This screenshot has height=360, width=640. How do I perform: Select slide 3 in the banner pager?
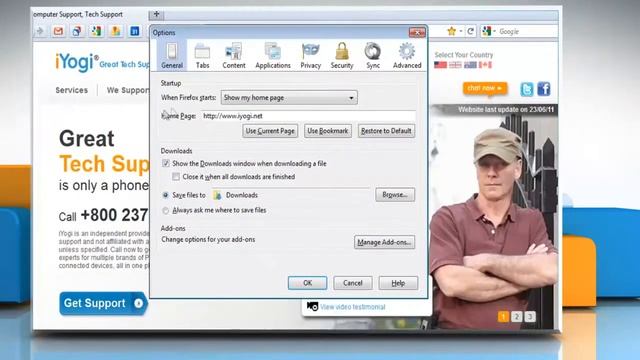pos(530,317)
